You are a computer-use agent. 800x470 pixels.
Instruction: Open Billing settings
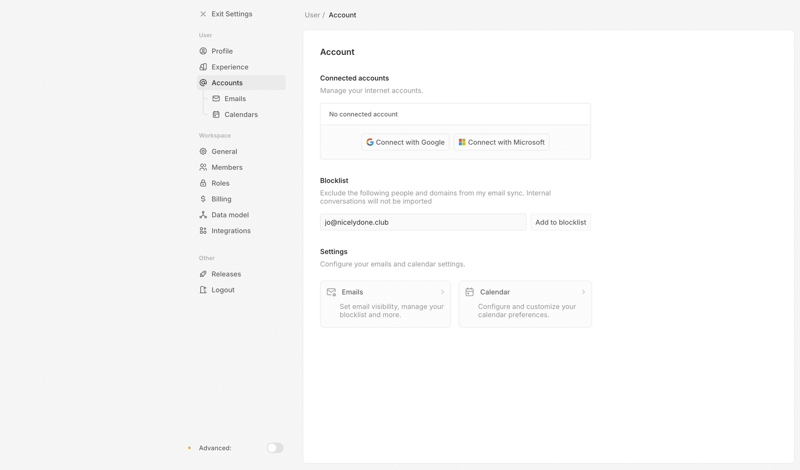click(x=241, y=199)
